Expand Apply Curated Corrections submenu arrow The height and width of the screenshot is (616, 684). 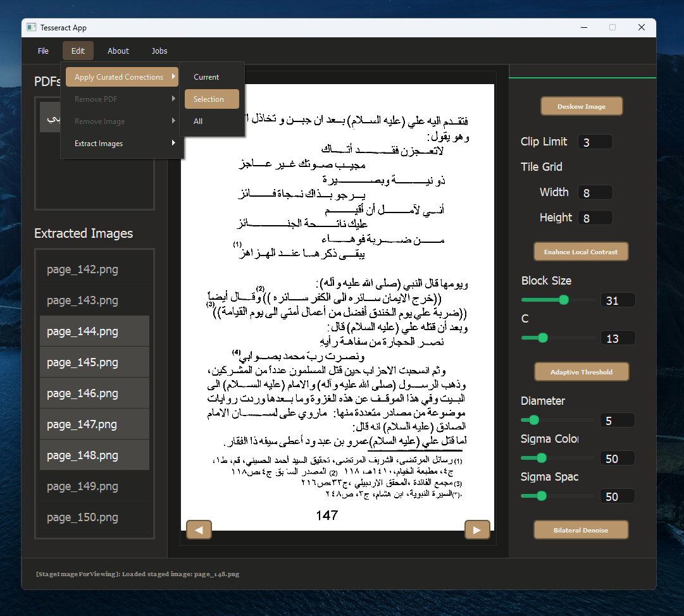(173, 77)
